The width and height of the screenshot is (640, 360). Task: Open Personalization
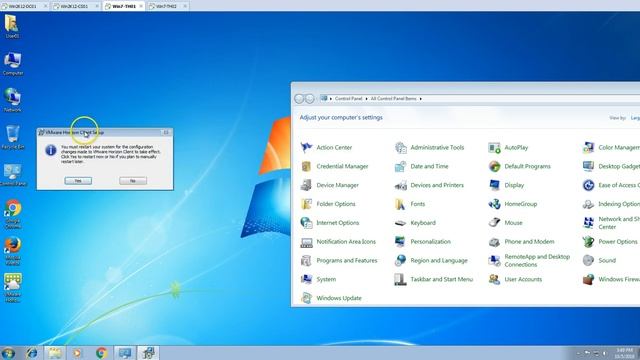[x=422, y=241]
